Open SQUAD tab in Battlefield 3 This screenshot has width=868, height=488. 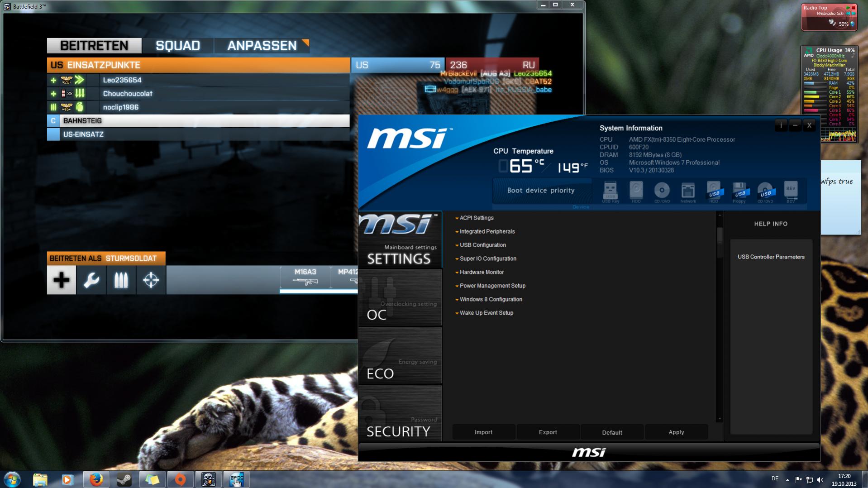[x=178, y=46]
